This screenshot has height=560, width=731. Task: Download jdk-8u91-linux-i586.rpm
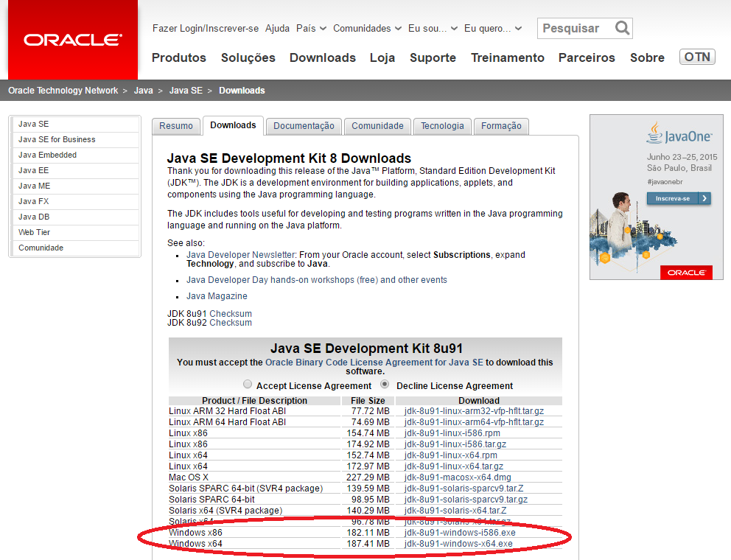pyautogui.click(x=452, y=433)
